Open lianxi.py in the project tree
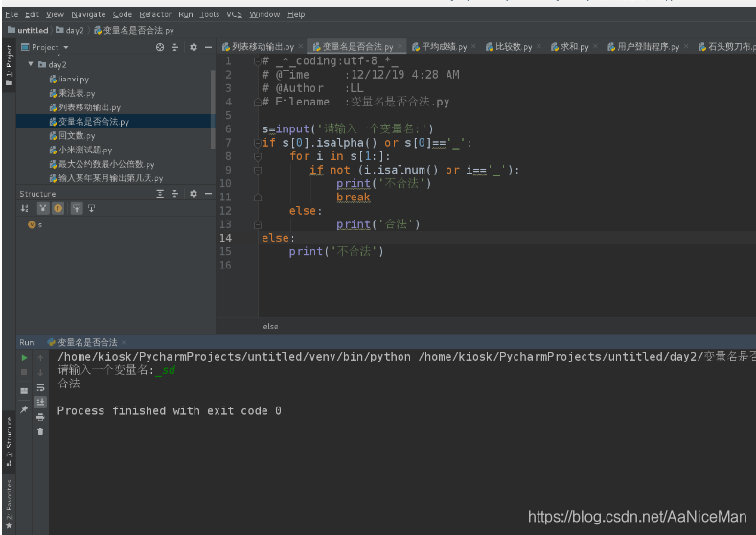756x535 pixels. tap(69, 80)
